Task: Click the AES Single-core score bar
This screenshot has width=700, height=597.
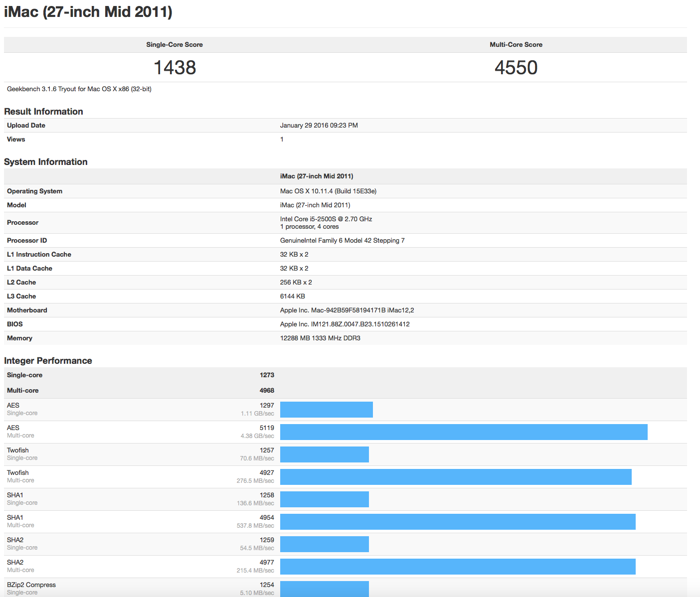Action: point(327,410)
